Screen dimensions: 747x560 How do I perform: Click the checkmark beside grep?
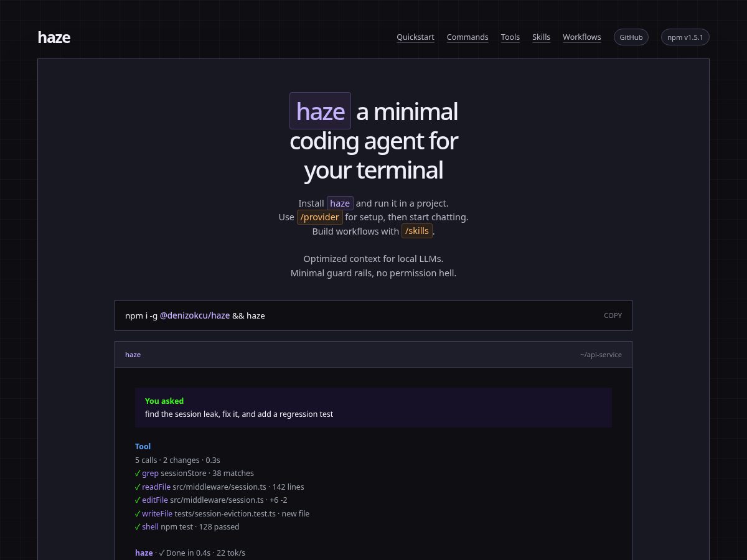(138, 474)
